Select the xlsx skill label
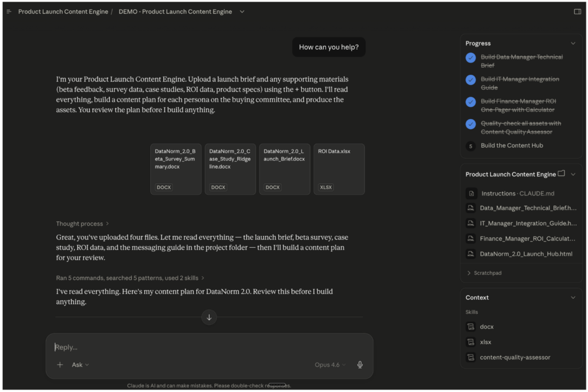The image size is (588, 392). click(x=485, y=342)
